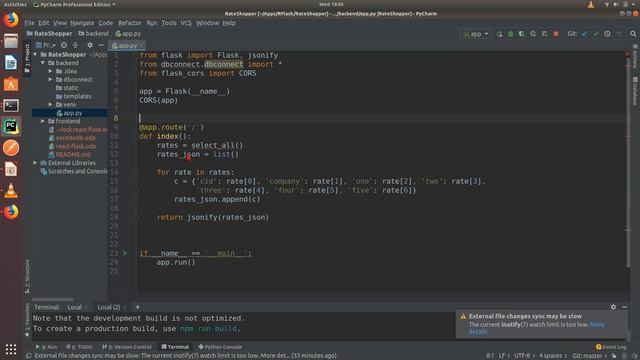The image size is (640, 360).
Task: Open the Run tool window
Action: pos(46,347)
